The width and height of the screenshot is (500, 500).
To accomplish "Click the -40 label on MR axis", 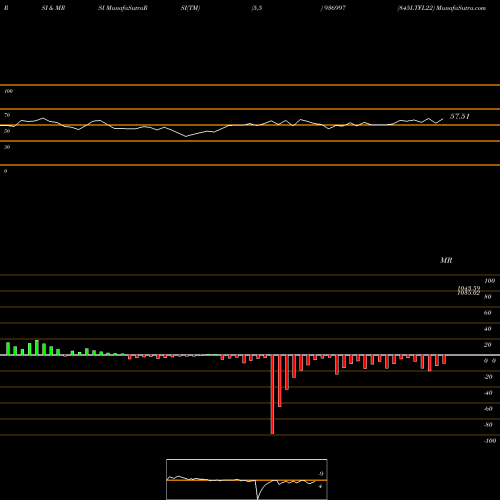I will coord(488,393).
